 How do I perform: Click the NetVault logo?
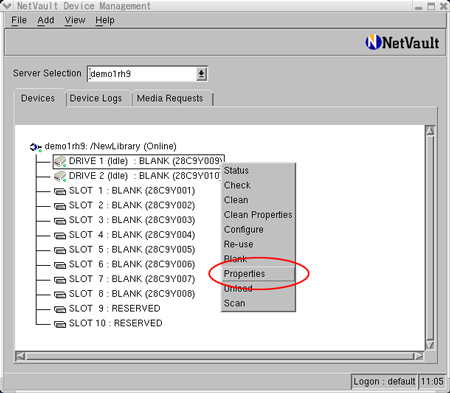(402, 43)
